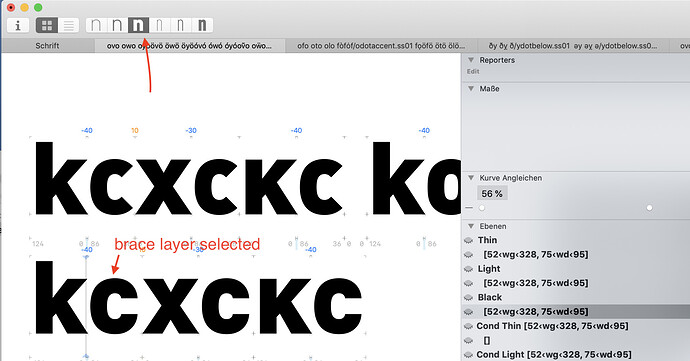The image size is (690, 361).
Task: Select highlighted brace layer row beneath Black
Action: tap(576, 312)
